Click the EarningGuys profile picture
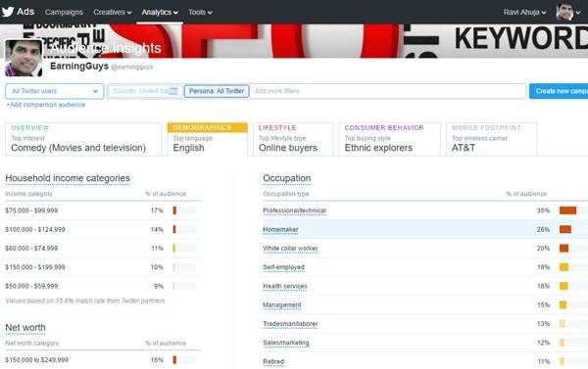Image resolution: width=588 pixels, height=369 pixels. 24,58
